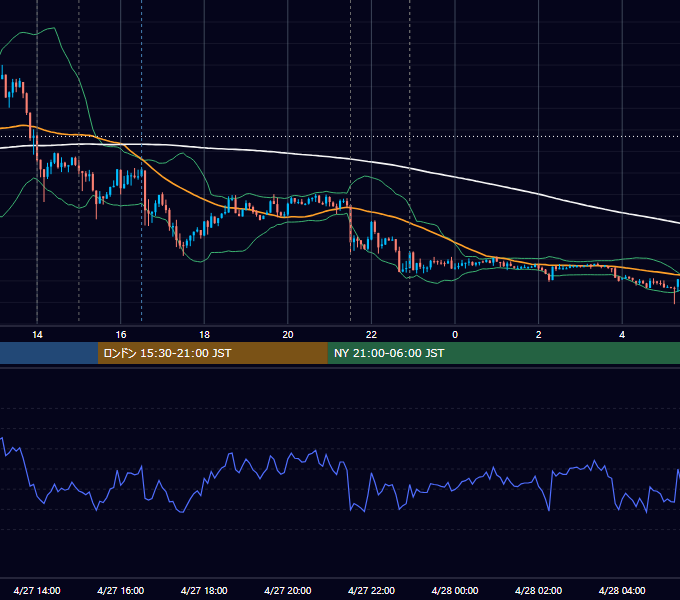Screen dimensions: 680x600
Task: Click the 4/27 14:00 time label
Action: click(37, 590)
